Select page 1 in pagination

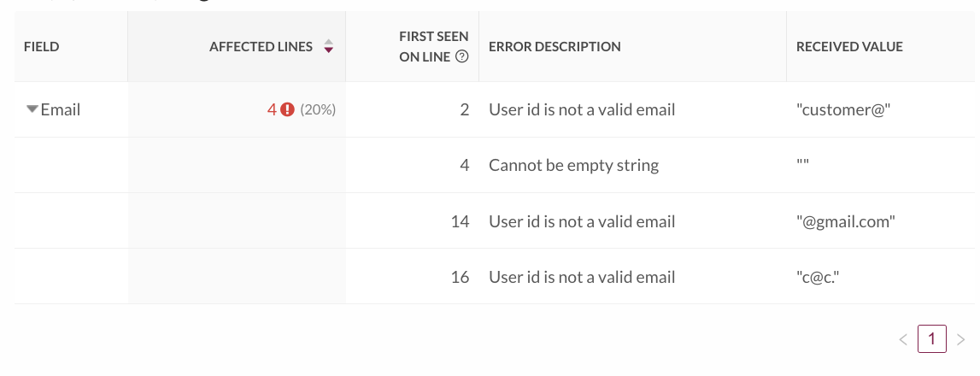pos(932,339)
